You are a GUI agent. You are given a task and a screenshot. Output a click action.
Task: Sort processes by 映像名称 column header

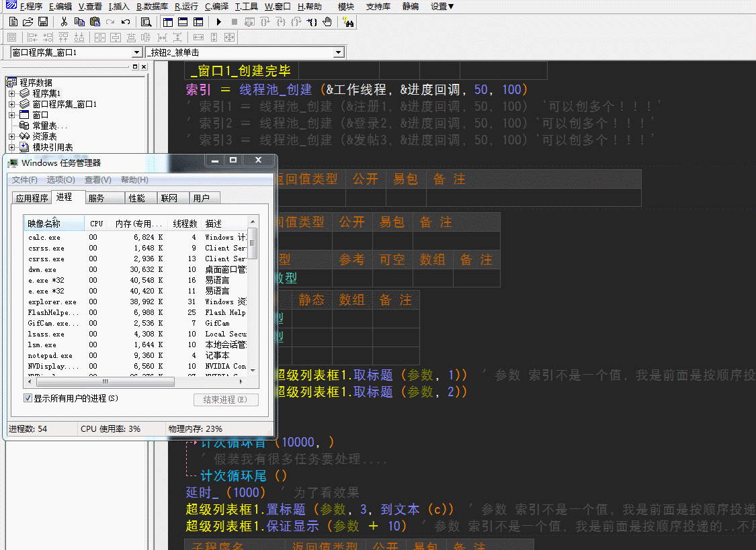54,224
